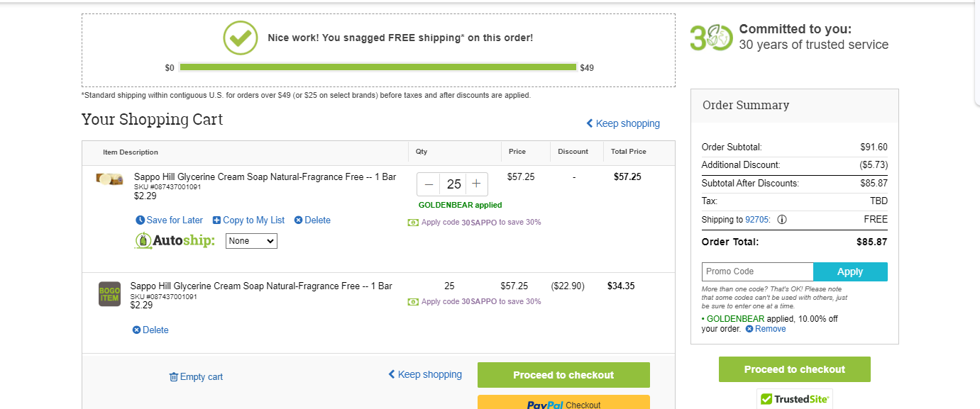Delete the BOGO soap item
The image size is (980, 409).
[x=150, y=330]
